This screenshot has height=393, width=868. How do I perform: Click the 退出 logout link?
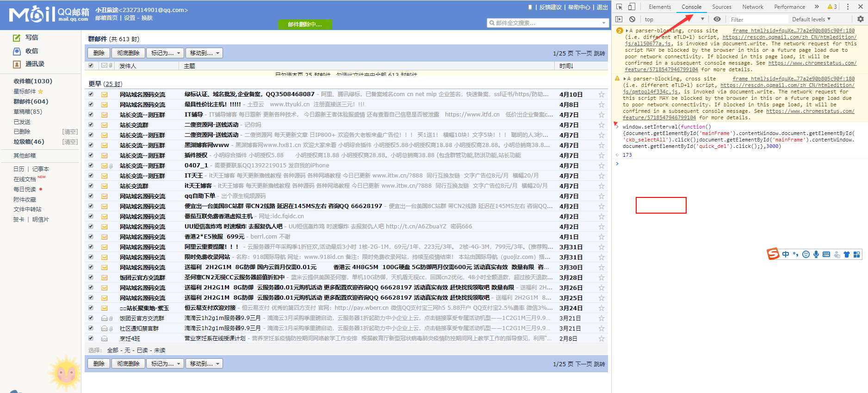pyautogui.click(x=602, y=7)
